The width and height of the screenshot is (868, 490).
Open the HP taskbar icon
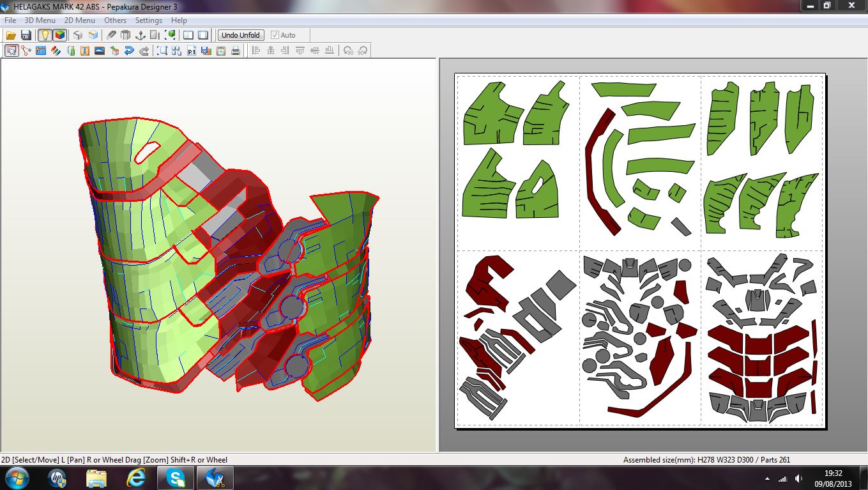57,478
